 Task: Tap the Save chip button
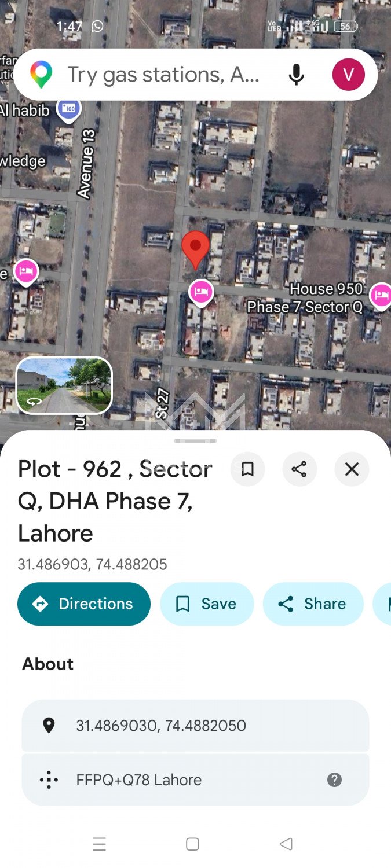point(207,604)
